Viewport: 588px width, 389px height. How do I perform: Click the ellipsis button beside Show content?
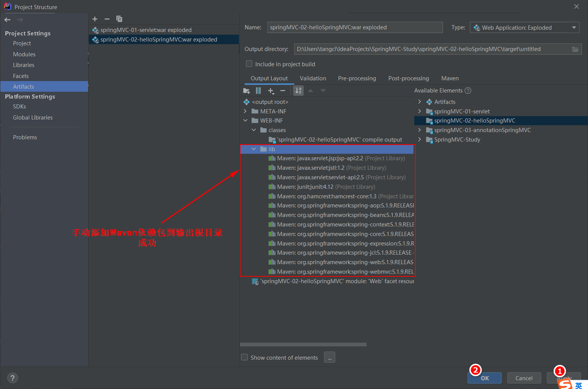(330, 357)
